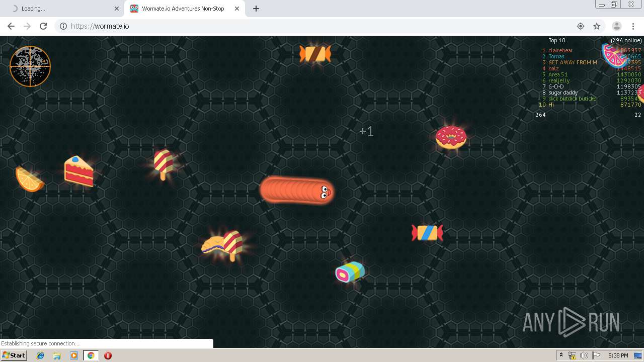
Task: Click the strawberry cake slice
Action: 79,171
